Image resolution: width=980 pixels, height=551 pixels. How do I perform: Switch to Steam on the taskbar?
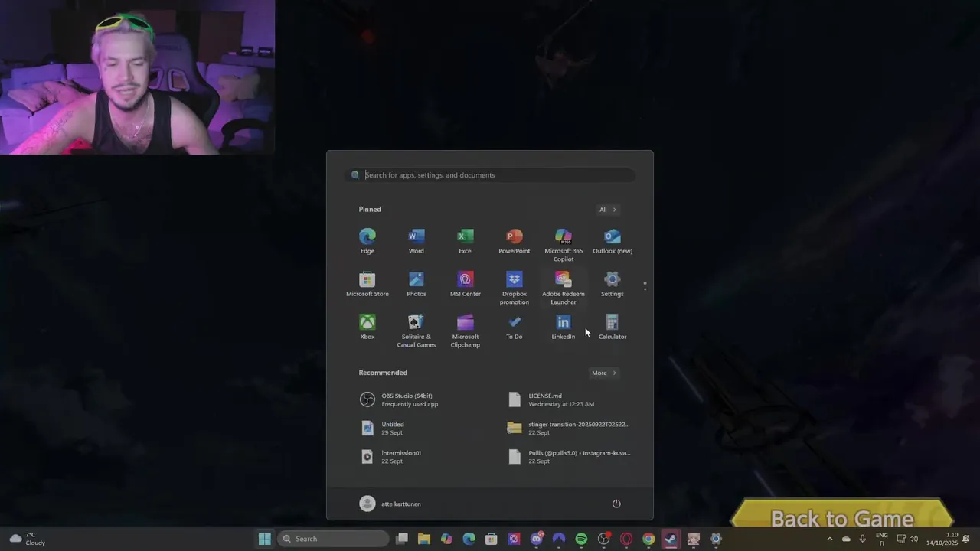point(671,539)
